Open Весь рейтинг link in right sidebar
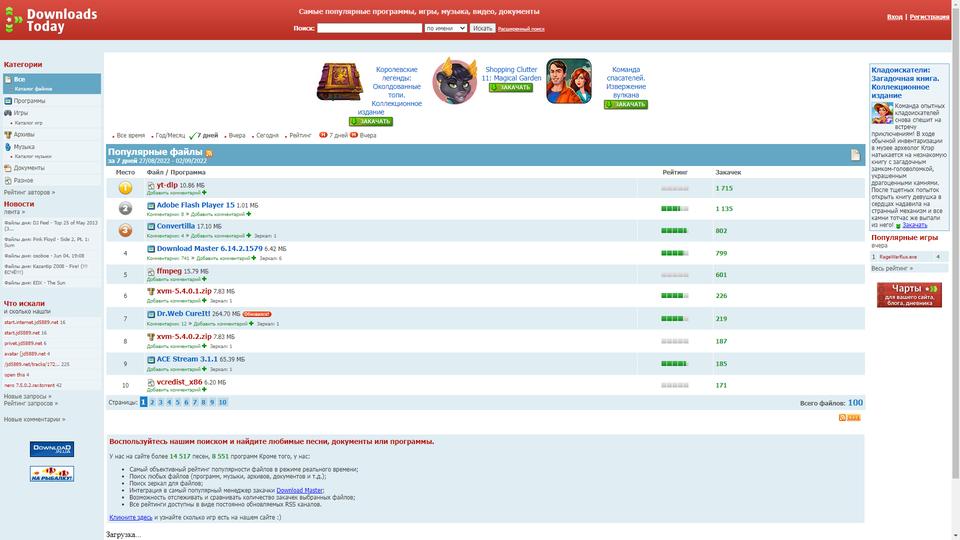960x540 pixels. coord(891,268)
